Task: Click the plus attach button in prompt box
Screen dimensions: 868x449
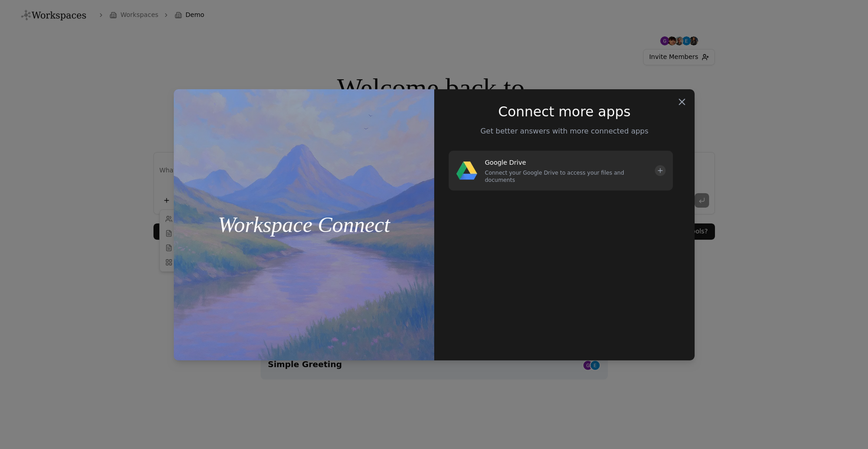Action: pyautogui.click(x=167, y=200)
